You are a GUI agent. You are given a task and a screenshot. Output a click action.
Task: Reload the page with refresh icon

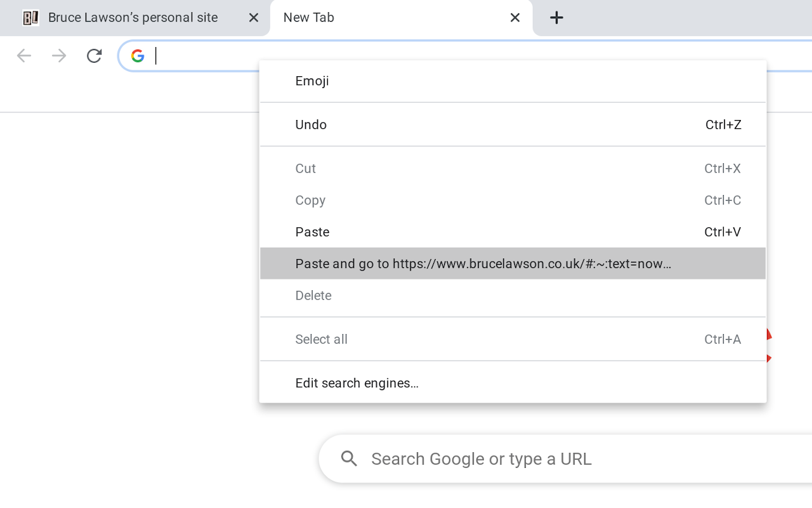[94, 56]
